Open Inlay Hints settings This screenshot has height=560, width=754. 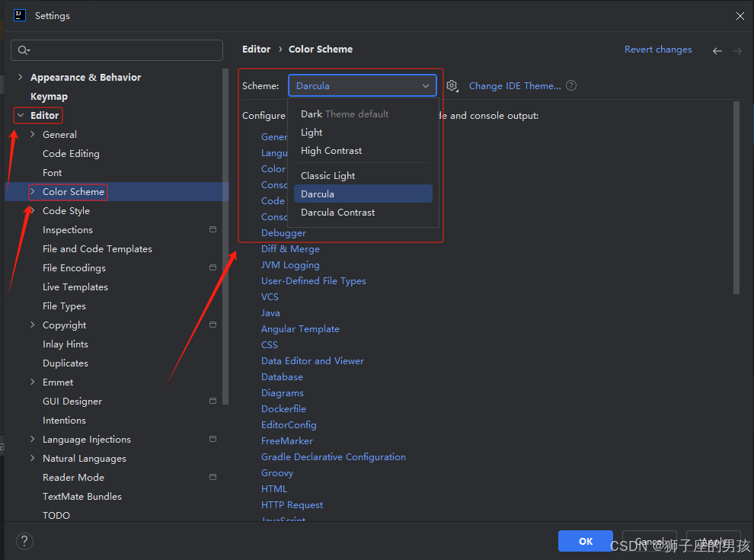click(65, 344)
